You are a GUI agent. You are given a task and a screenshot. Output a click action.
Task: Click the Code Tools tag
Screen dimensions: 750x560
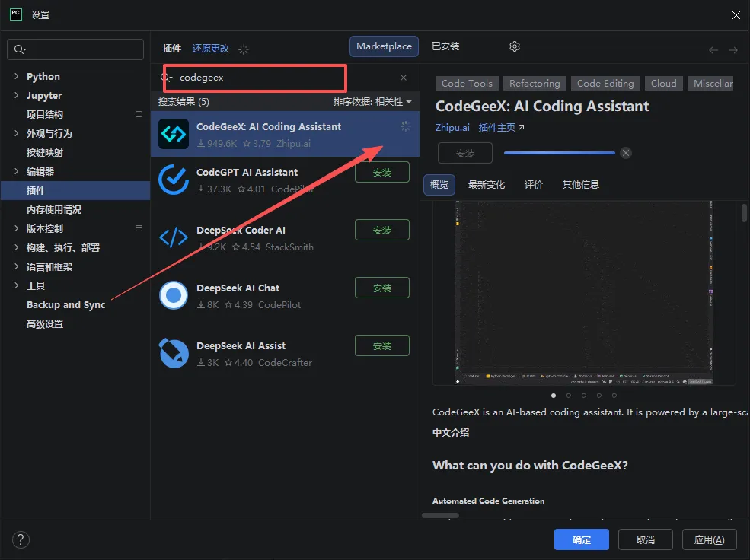pyautogui.click(x=467, y=83)
